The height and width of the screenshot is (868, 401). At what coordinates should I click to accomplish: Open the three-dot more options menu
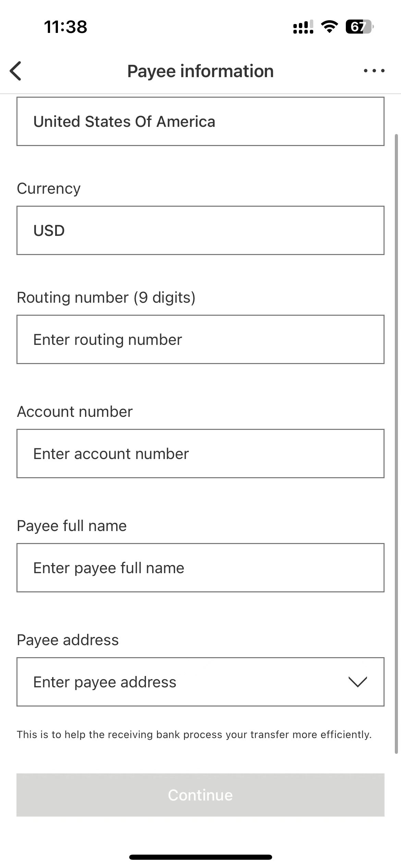[374, 71]
